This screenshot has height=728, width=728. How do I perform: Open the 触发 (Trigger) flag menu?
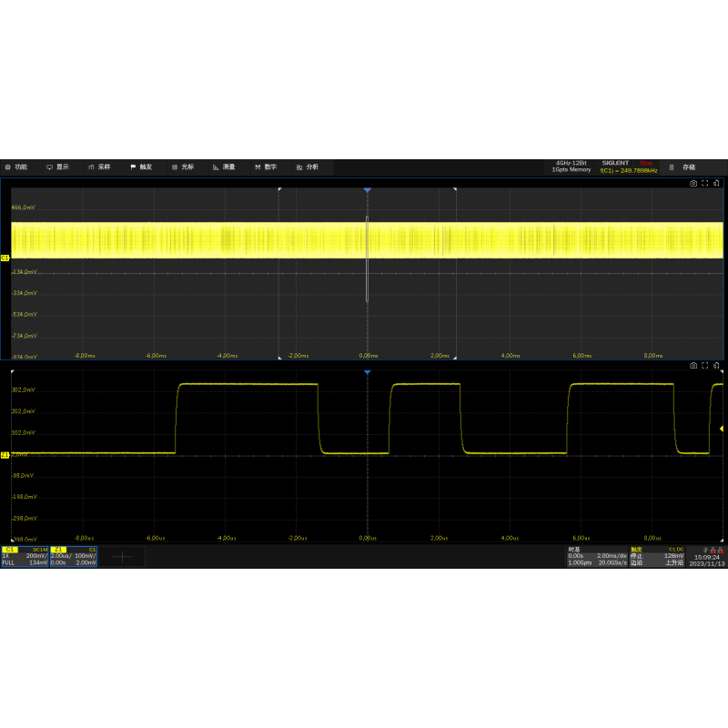click(141, 167)
